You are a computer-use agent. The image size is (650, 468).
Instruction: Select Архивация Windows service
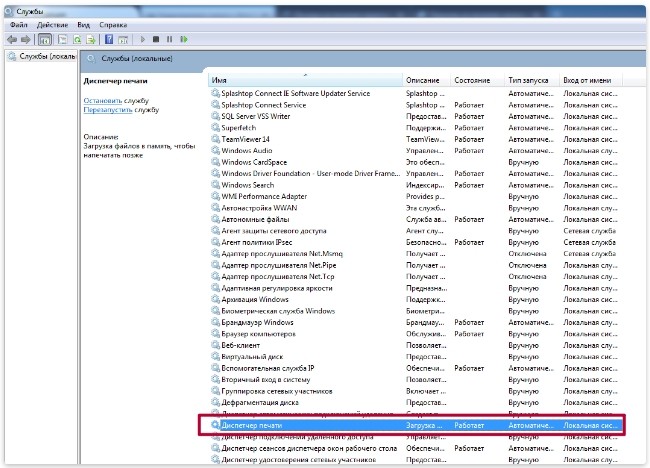(x=416, y=299)
